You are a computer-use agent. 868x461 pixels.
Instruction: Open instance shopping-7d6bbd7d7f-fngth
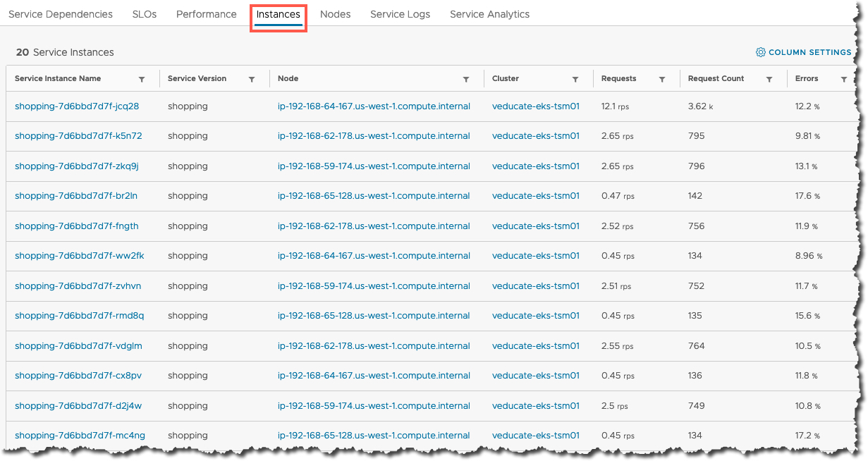pyautogui.click(x=77, y=226)
